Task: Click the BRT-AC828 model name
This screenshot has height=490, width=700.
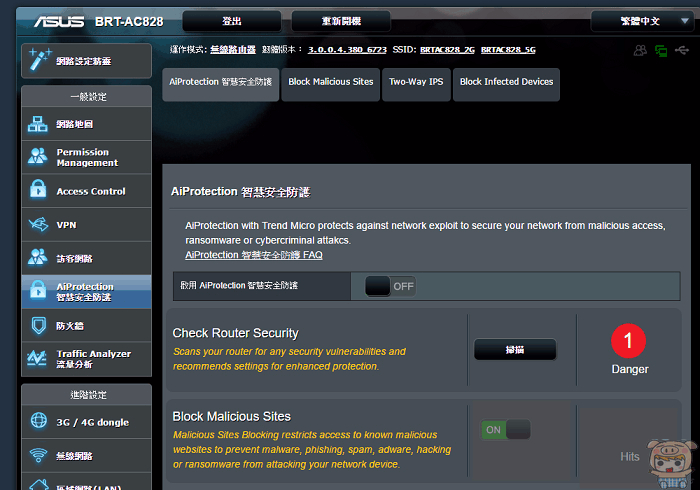Action: (129, 22)
